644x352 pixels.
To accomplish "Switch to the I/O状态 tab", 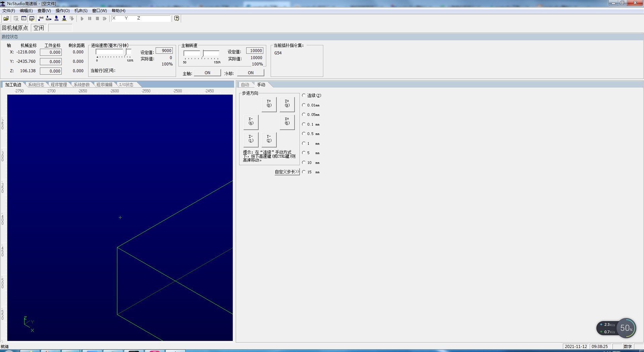I will (x=126, y=85).
